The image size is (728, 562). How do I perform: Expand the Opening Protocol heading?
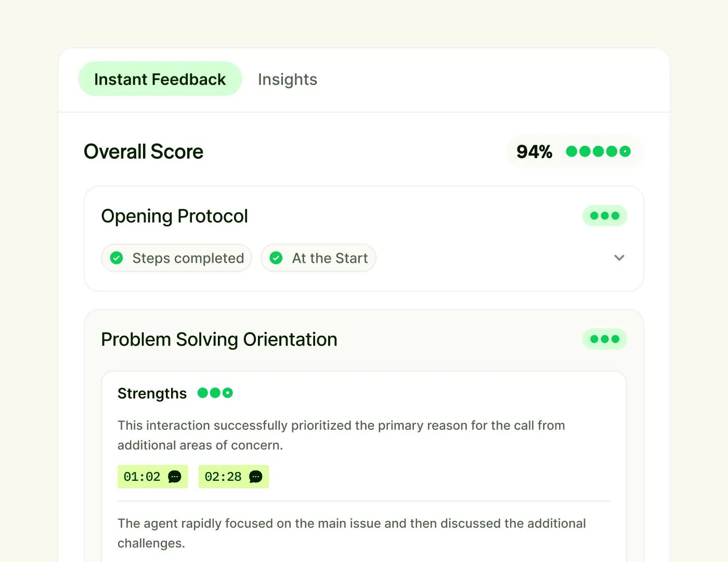[x=175, y=216]
